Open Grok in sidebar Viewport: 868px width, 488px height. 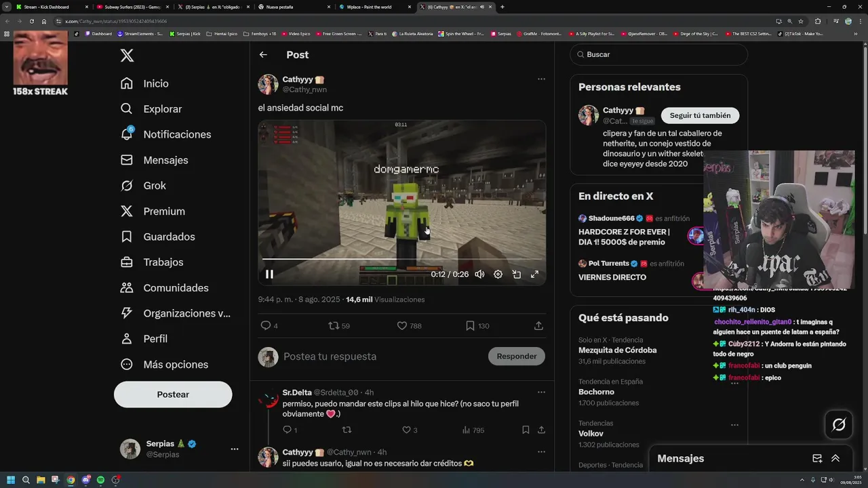tap(143, 186)
